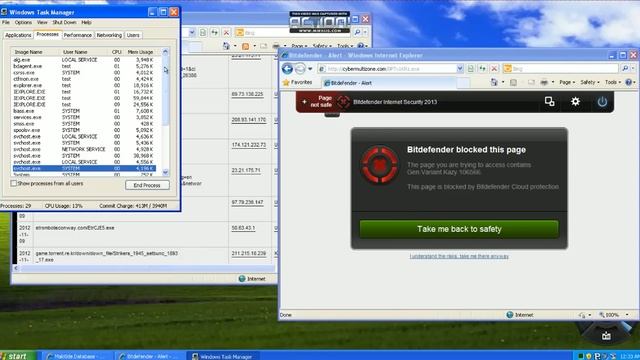
Task: Switch to the Applications tab
Action: [18, 35]
